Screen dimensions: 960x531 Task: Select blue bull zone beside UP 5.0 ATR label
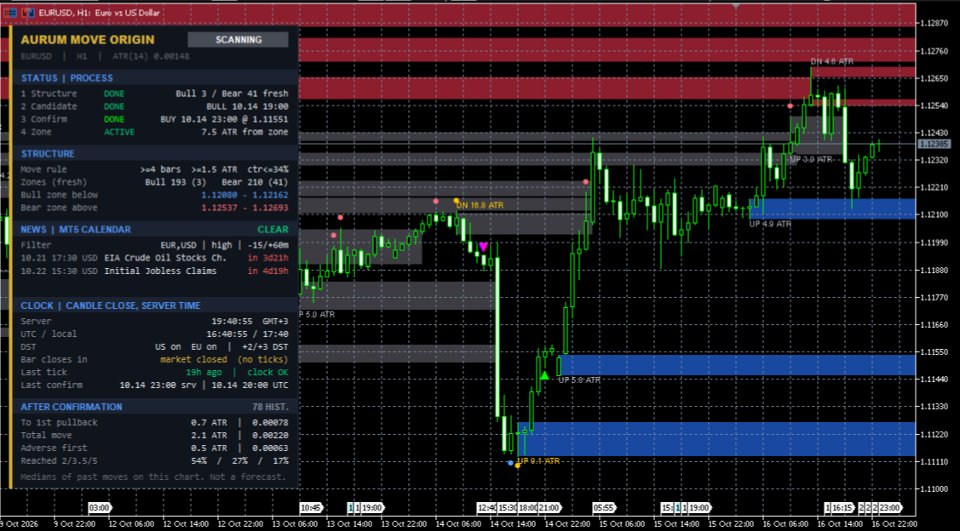[x=738, y=365]
